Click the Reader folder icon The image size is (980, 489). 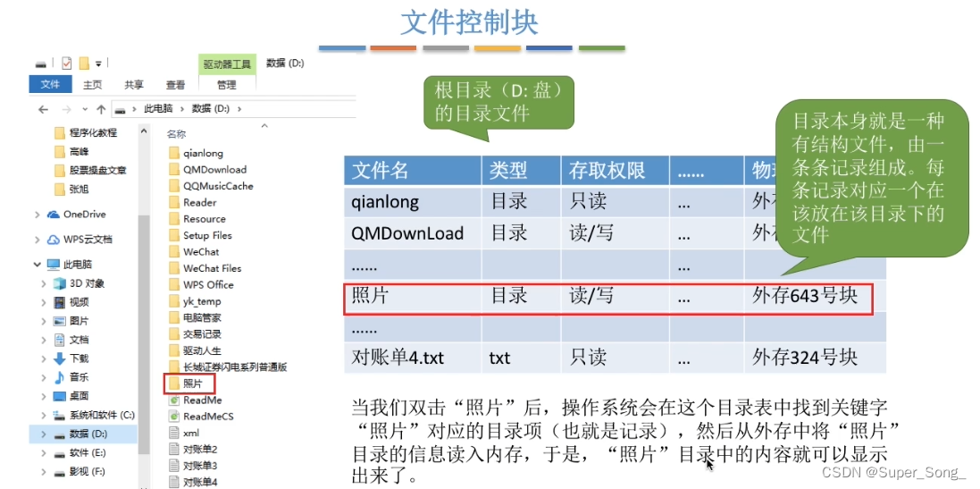click(173, 202)
